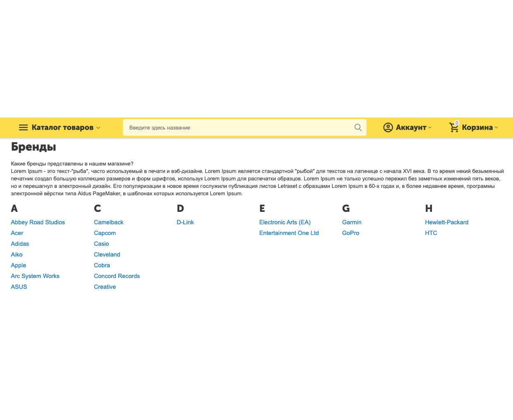Expand the Аккаунт dropdown chevron

[x=430, y=127]
